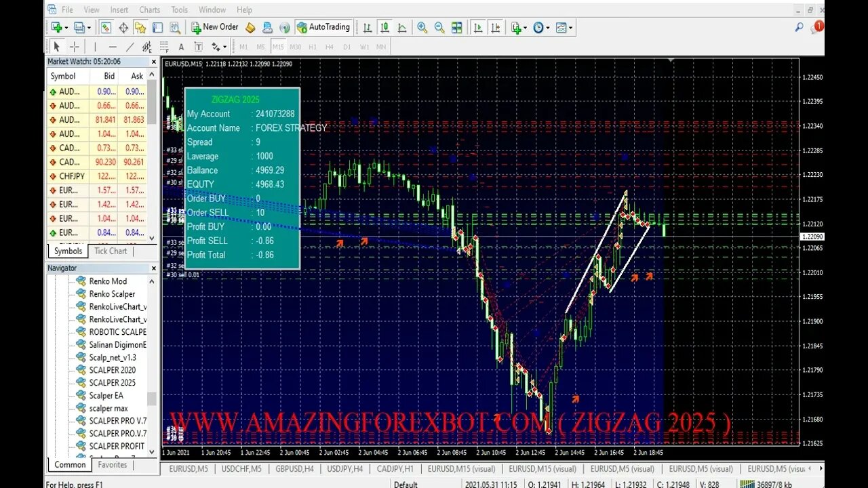Open the USDCHF,M5 chart tab

[241, 468]
